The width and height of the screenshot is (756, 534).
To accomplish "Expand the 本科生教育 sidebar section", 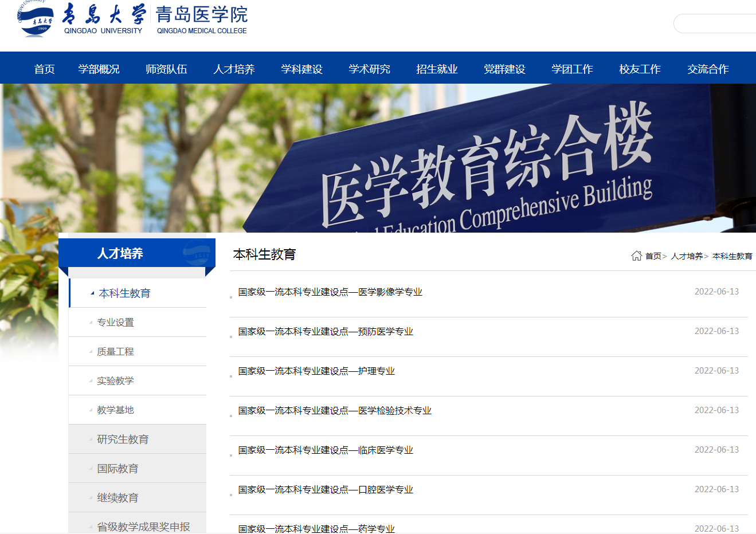I will point(124,293).
